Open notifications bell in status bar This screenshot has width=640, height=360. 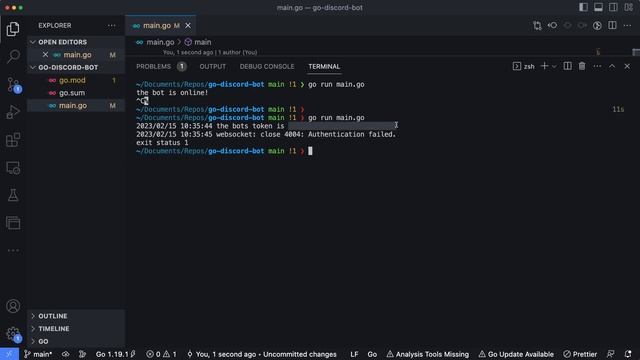pos(628,354)
